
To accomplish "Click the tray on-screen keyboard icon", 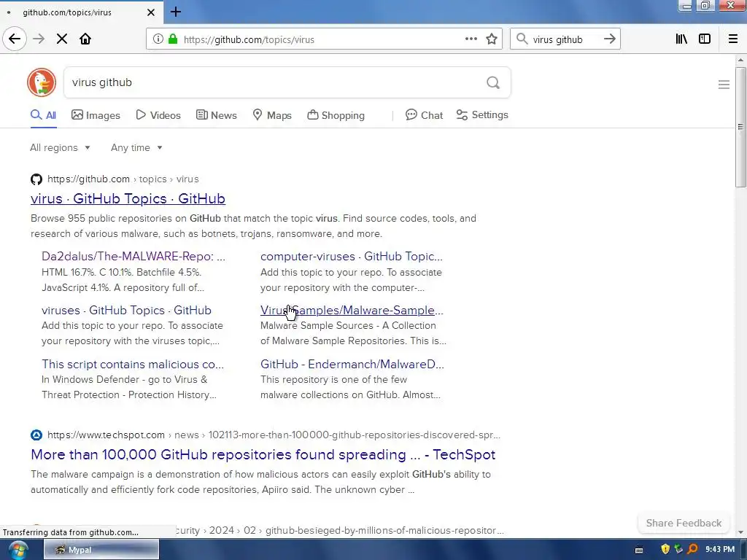I will (x=639, y=550).
